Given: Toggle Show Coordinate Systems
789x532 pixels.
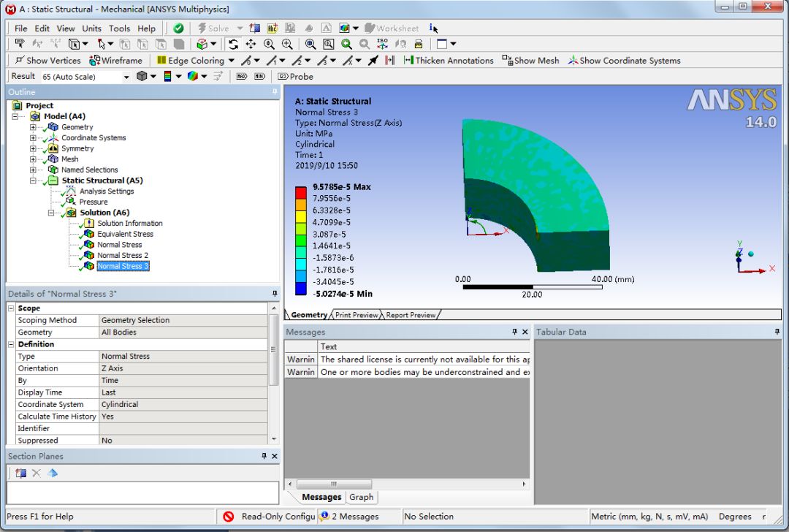Looking at the screenshot, I should pyautogui.click(x=624, y=61).
